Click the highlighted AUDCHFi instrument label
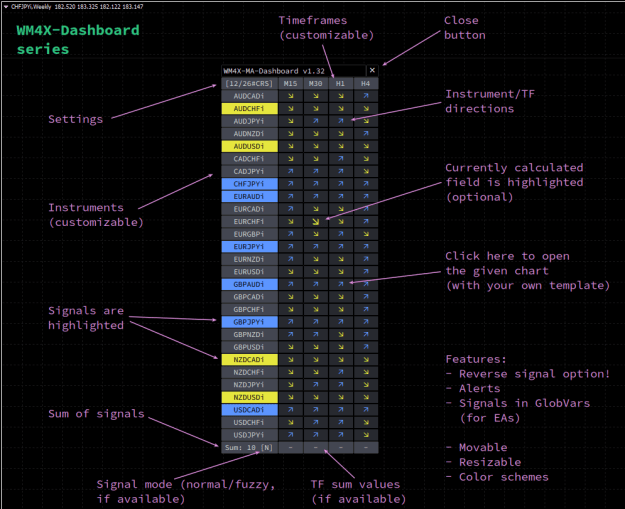 tap(250, 108)
